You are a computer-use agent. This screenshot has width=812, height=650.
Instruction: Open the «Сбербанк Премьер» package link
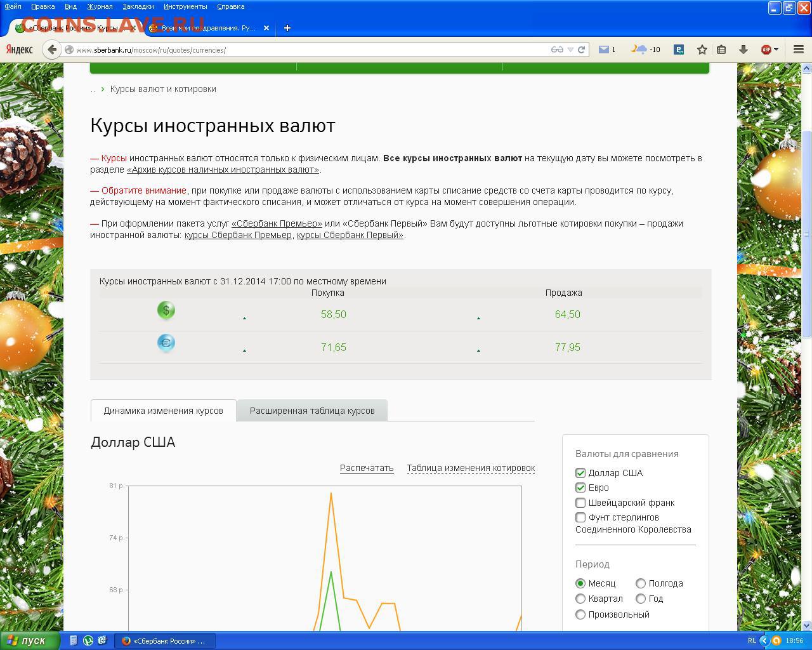(277, 223)
